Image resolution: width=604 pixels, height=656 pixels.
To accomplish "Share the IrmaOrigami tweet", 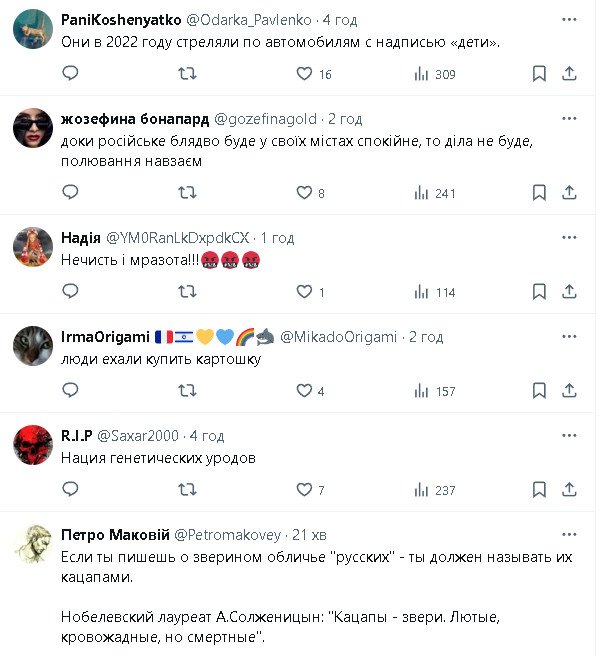I will coord(570,391).
